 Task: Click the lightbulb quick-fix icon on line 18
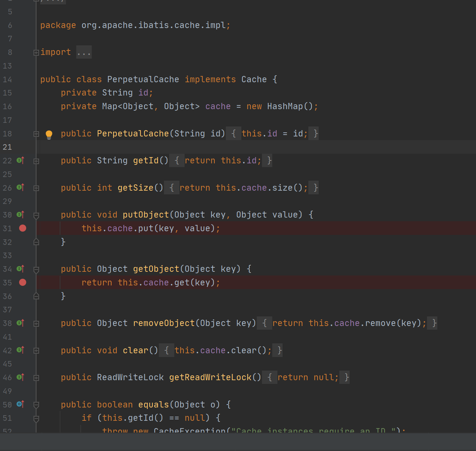click(x=49, y=134)
